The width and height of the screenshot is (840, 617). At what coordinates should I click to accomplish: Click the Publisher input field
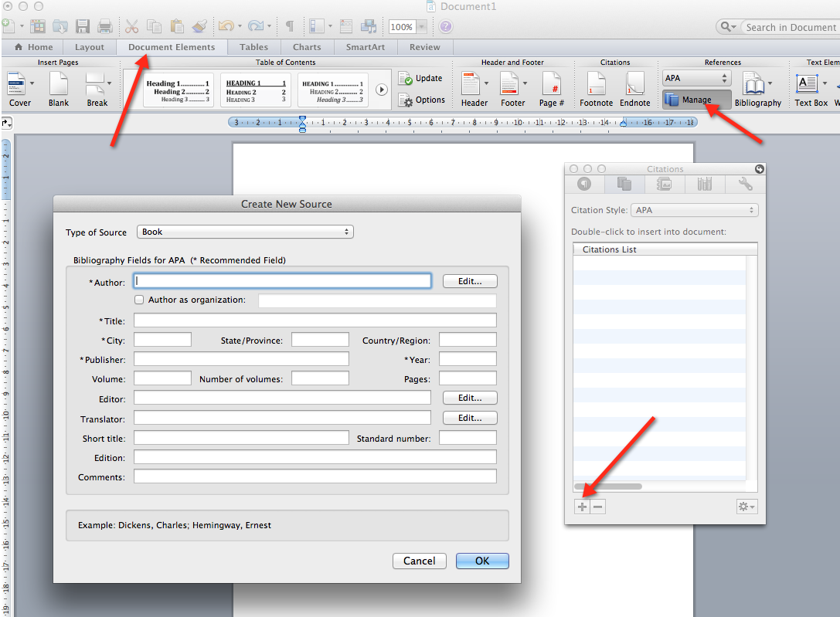click(x=241, y=359)
